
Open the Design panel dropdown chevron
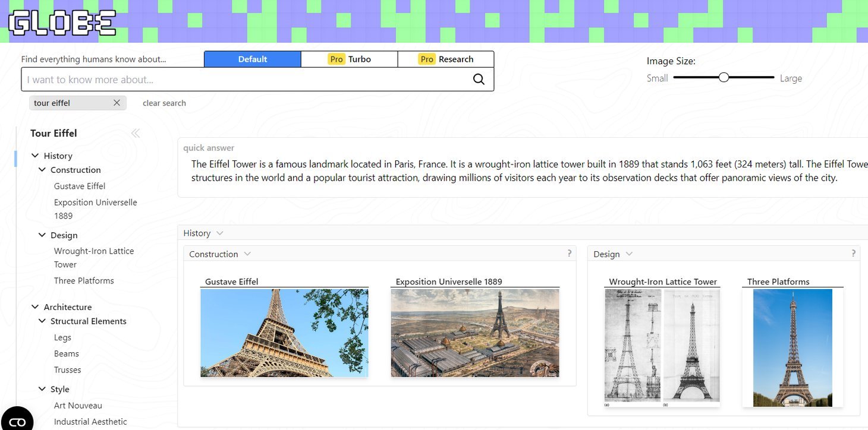point(629,254)
